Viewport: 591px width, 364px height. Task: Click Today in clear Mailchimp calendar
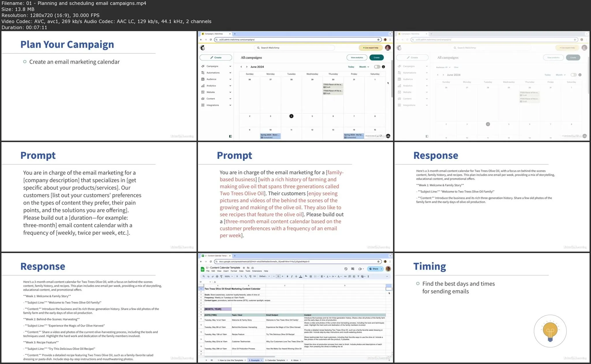pos(351,67)
